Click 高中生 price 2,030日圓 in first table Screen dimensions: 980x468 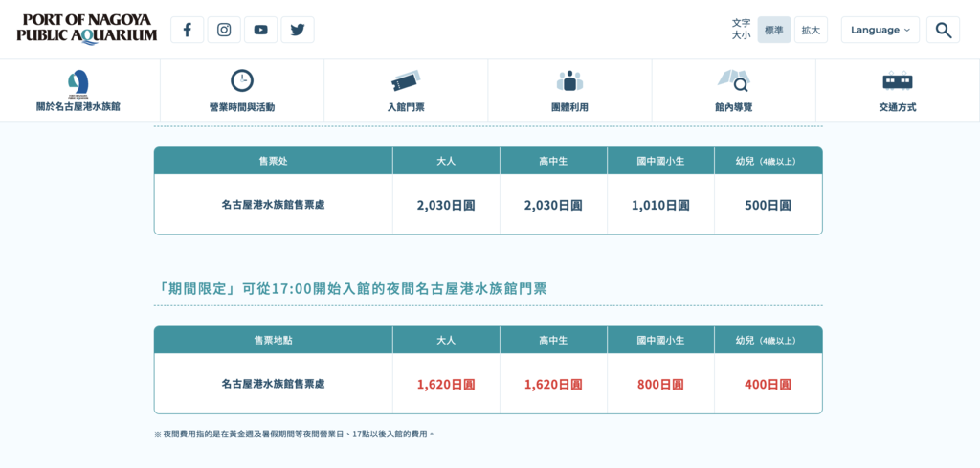pyautogui.click(x=553, y=205)
